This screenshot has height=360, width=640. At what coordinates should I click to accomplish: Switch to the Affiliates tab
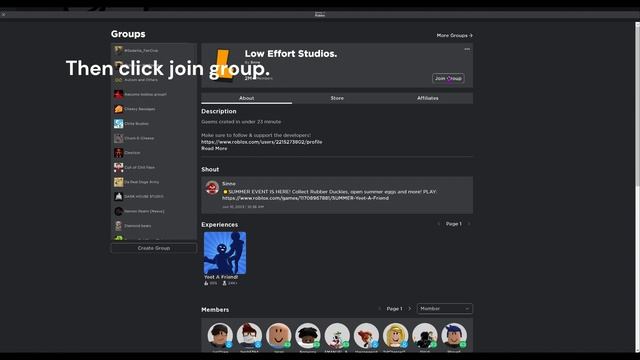coord(428,98)
